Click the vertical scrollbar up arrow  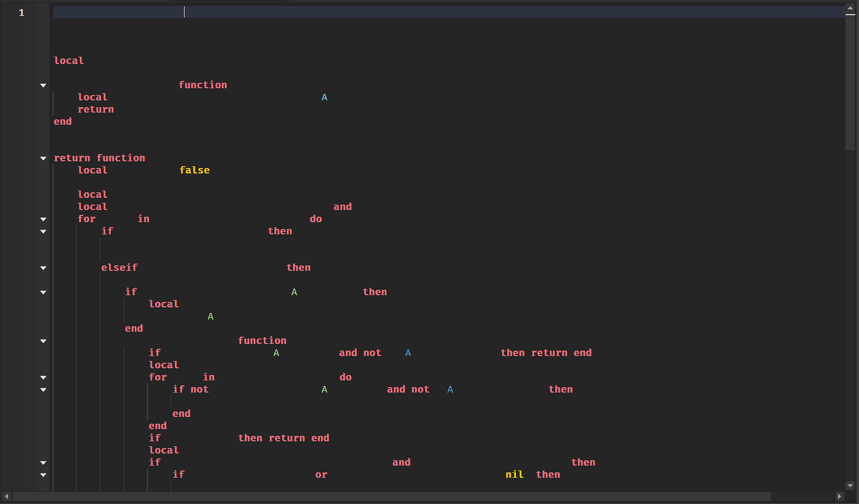[851, 9]
